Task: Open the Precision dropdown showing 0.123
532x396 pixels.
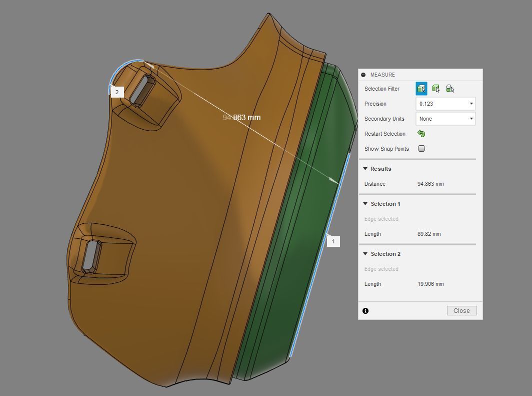Action: 445,104
